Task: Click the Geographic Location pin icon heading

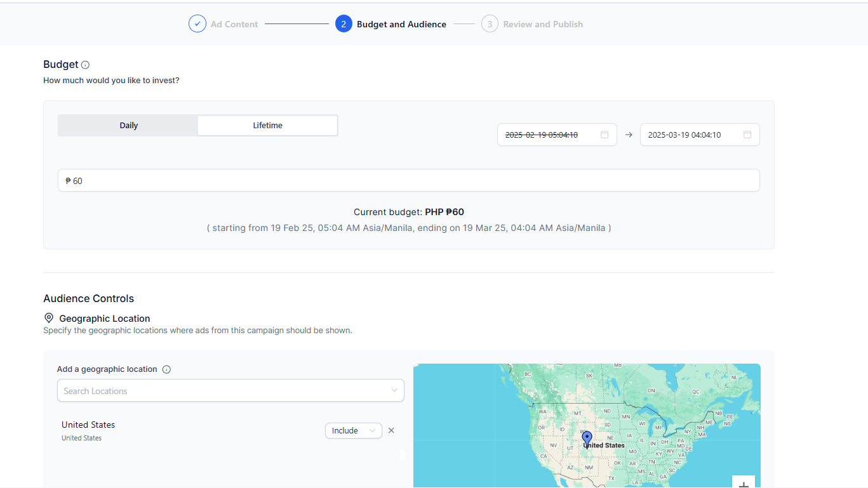Action: click(x=49, y=318)
